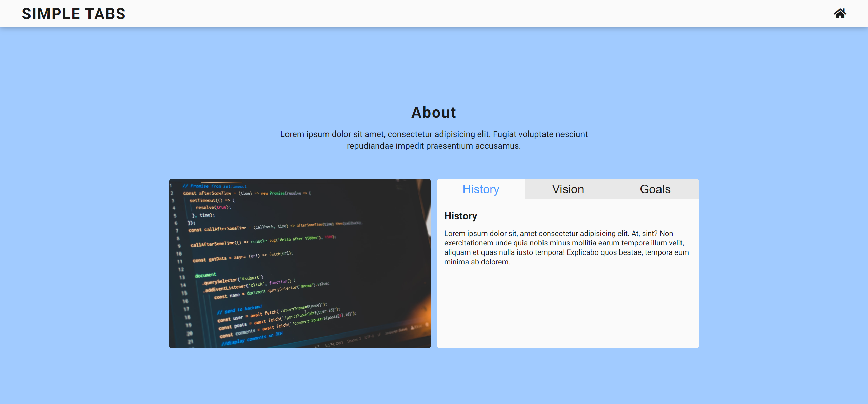Click the bold History content heading
Viewport: 868px width, 404px height.
(x=460, y=216)
